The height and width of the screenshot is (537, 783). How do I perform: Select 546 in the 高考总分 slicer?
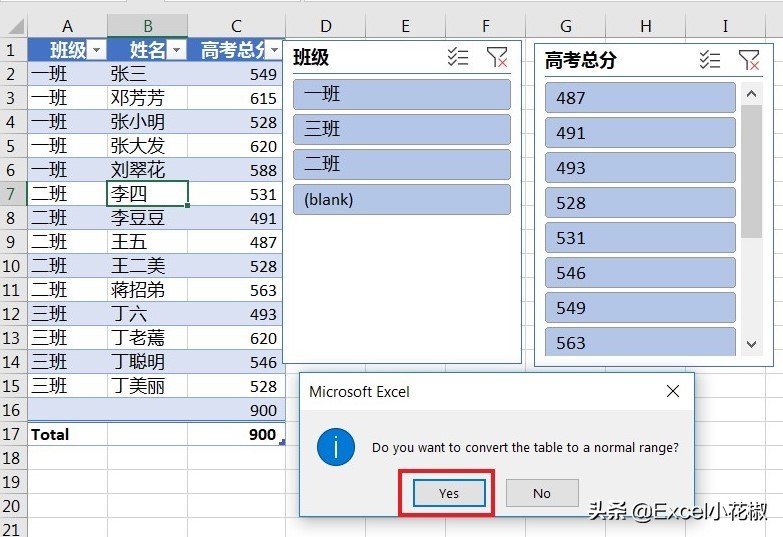point(640,272)
